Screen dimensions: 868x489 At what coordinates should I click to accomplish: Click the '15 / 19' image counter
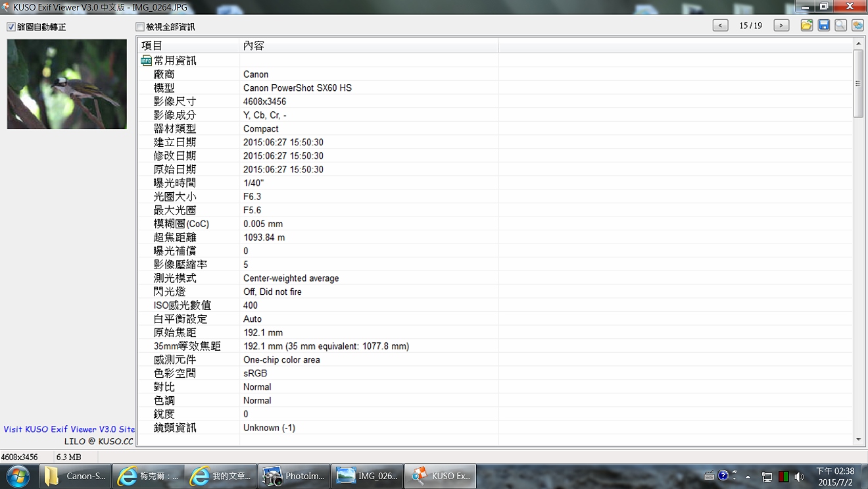pyautogui.click(x=751, y=26)
